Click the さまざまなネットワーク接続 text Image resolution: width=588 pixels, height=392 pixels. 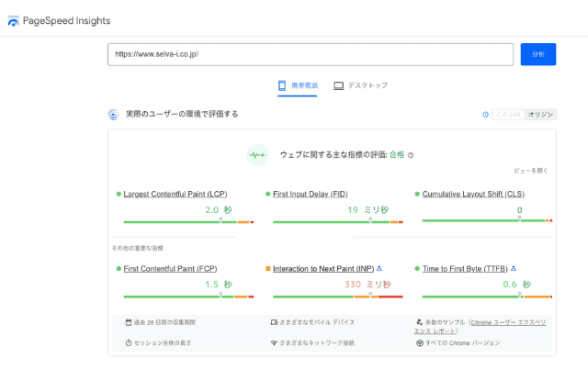(317, 343)
